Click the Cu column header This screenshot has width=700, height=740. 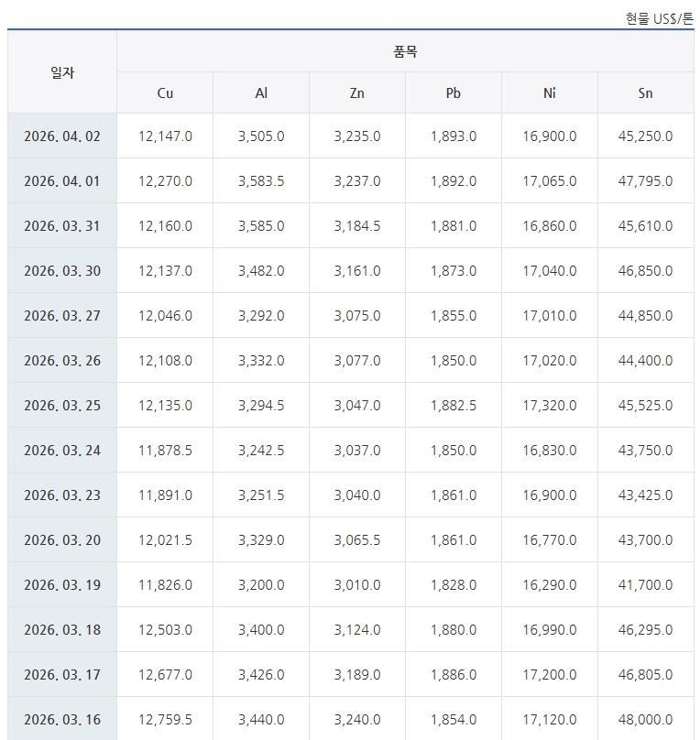[165, 93]
